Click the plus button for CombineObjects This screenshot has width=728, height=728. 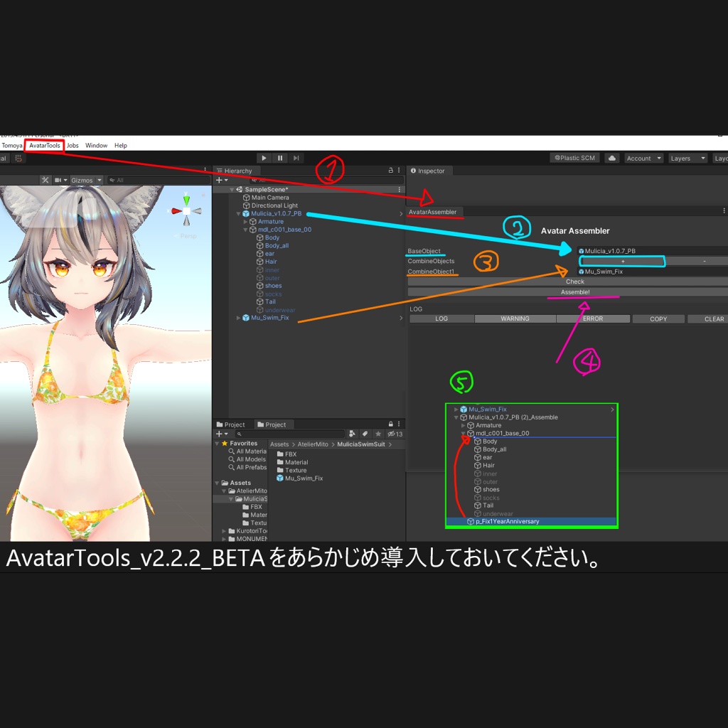623,262
